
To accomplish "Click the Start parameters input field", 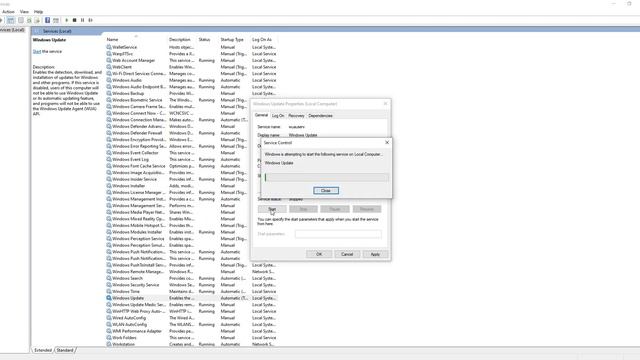I will (x=338, y=234).
